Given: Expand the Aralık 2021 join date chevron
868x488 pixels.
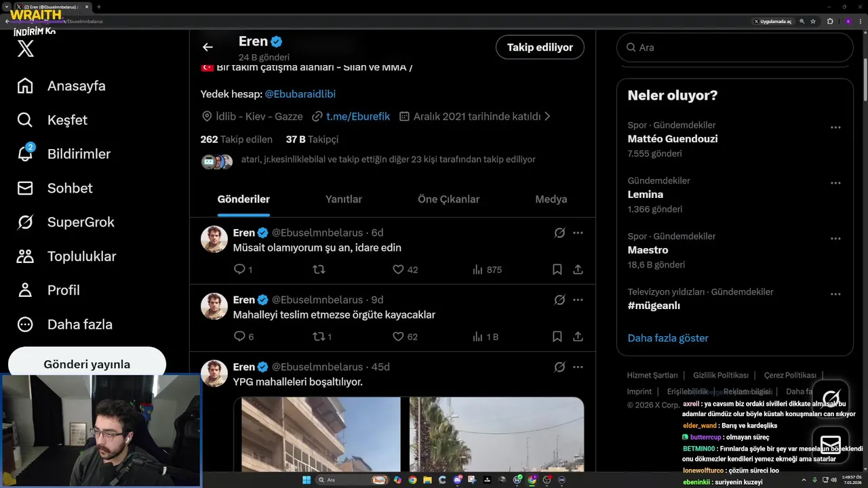Looking at the screenshot, I should click(x=547, y=117).
